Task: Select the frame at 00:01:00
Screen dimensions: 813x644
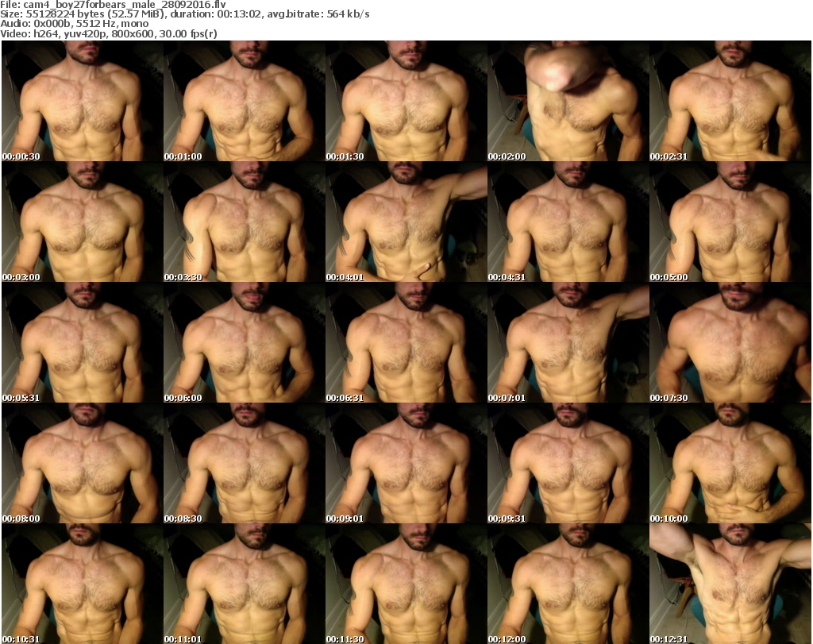Action: pyautogui.click(x=244, y=102)
